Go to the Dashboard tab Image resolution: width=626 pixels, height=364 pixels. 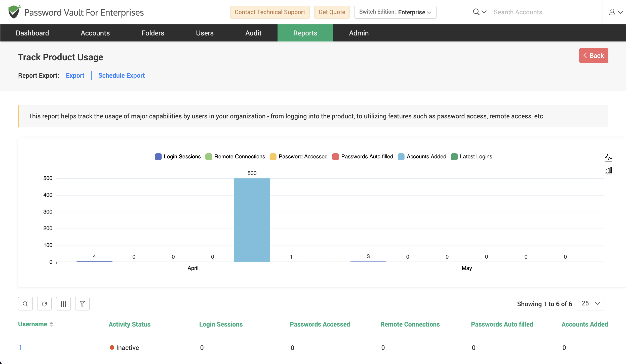[x=32, y=33]
